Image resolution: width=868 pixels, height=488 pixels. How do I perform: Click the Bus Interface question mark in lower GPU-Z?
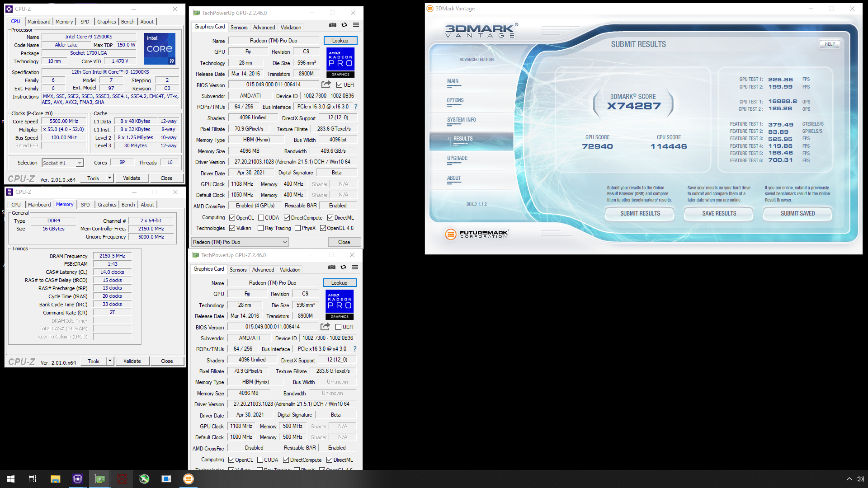[355, 349]
